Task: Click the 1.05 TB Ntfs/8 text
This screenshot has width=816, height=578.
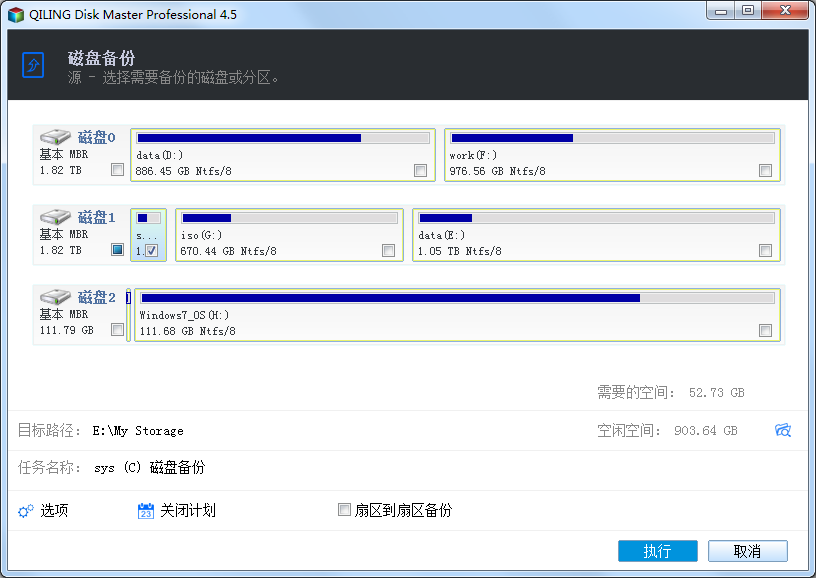Action: (460, 251)
